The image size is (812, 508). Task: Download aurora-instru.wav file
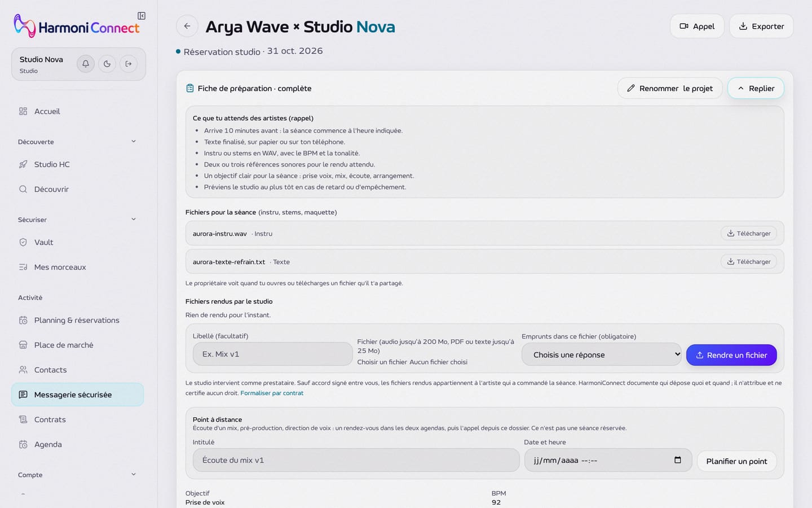tap(749, 233)
